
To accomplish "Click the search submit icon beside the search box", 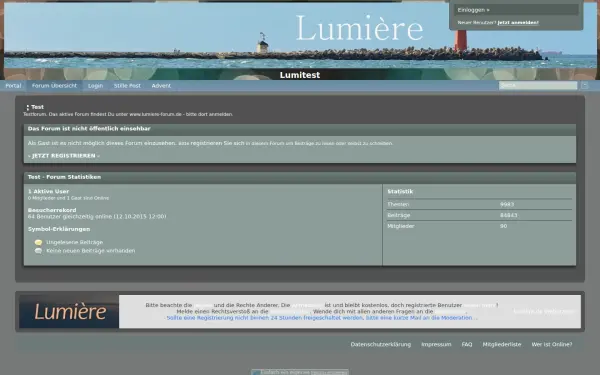I will click(584, 86).
